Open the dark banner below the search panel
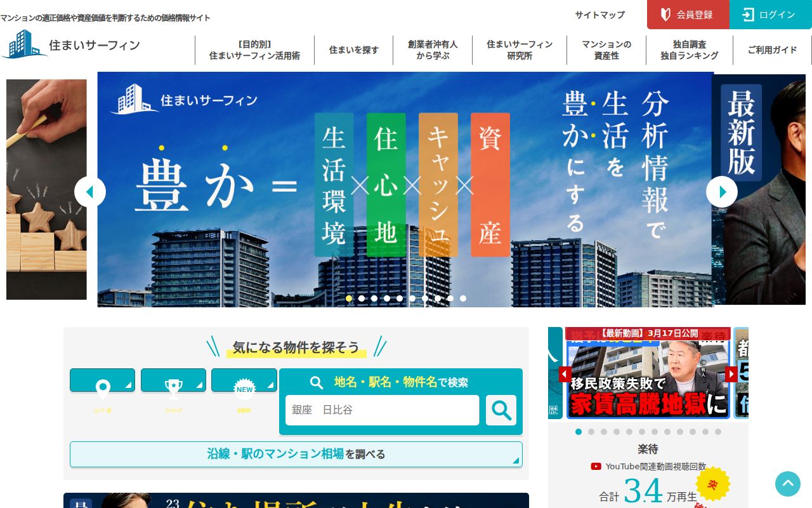Image resolution: width=812 pixels, height=508 pixels. tap(296, 500)
